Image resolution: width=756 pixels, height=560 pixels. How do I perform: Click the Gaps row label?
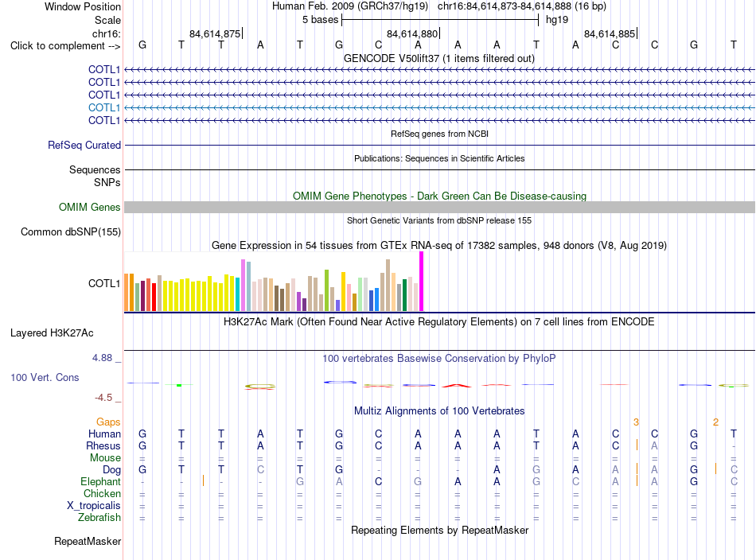click(x=108, y=422)
